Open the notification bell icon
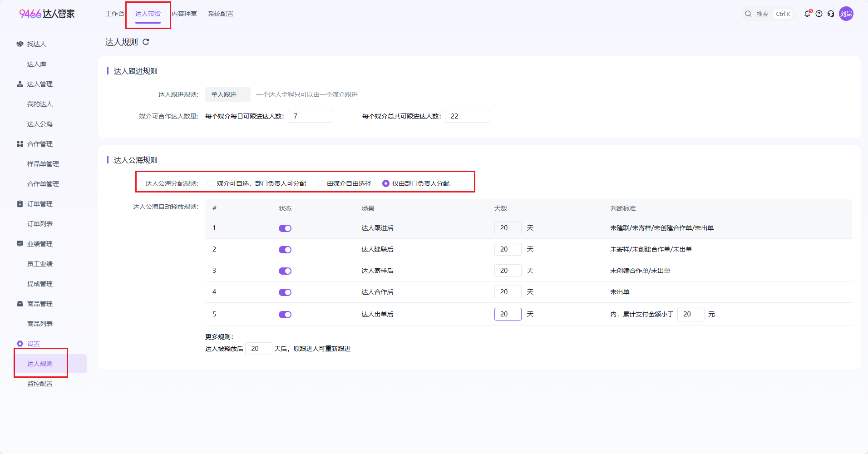The height and width of the screenshot is (454, 868). point(807,14)
